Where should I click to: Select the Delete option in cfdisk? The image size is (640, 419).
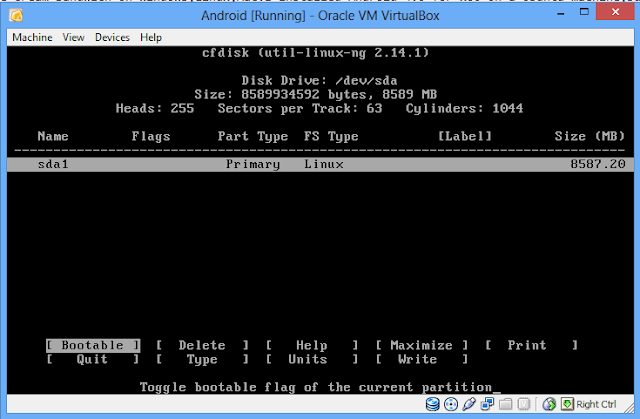pos(202,346)
